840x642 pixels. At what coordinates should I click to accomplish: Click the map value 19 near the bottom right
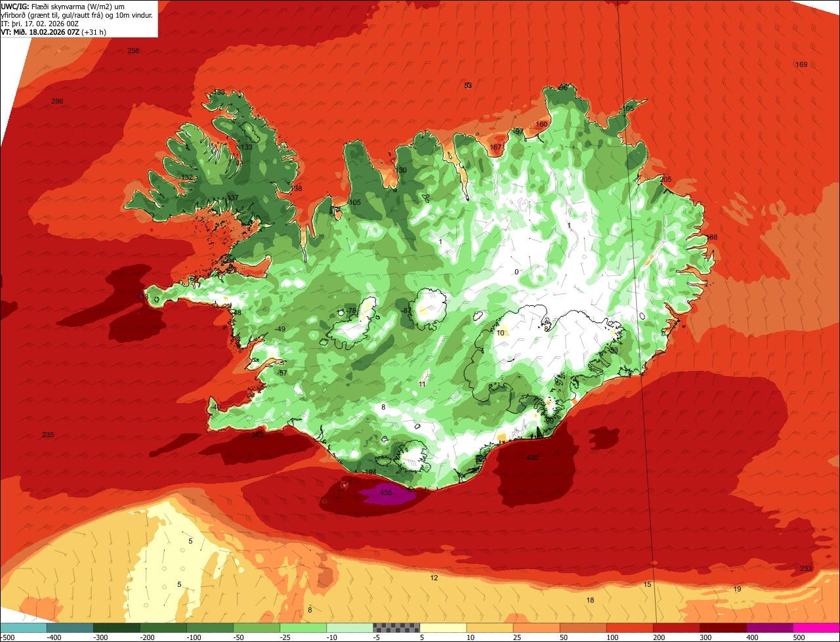(737, 589)
